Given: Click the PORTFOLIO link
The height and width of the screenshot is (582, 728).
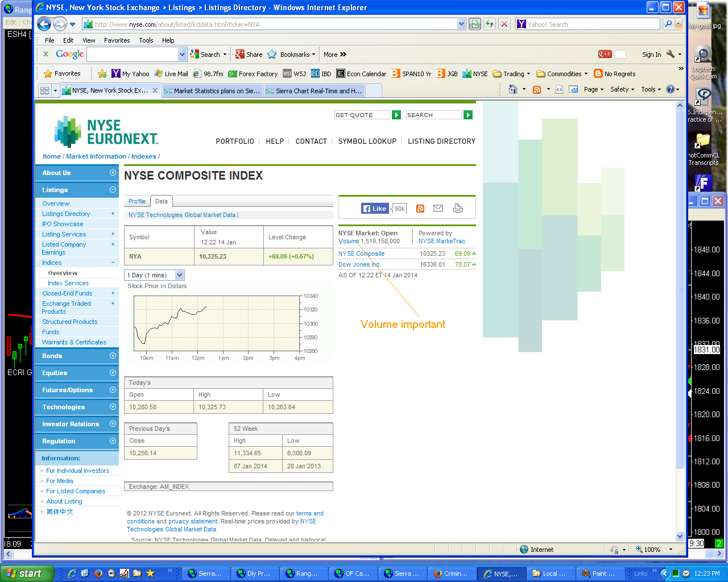Looking at the screenshot, I should [235, 142].
